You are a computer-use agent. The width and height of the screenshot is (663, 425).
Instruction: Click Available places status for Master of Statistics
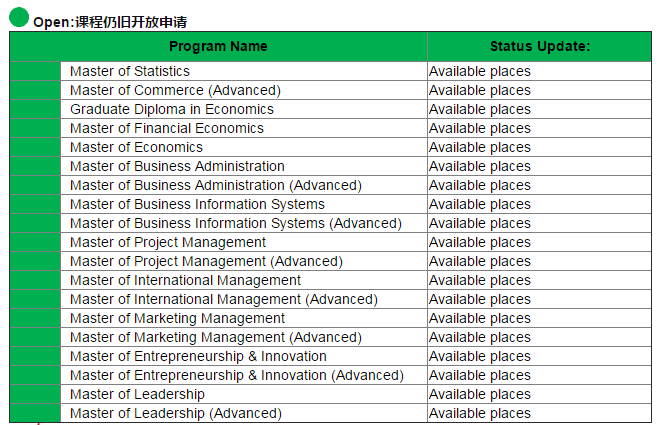(x=480, y=71)
